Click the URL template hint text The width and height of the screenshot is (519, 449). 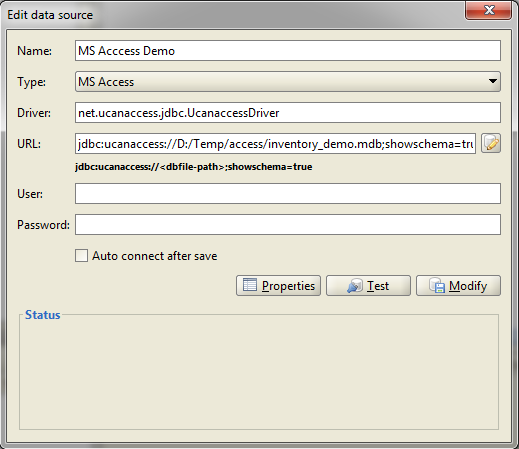pos(194,167)
